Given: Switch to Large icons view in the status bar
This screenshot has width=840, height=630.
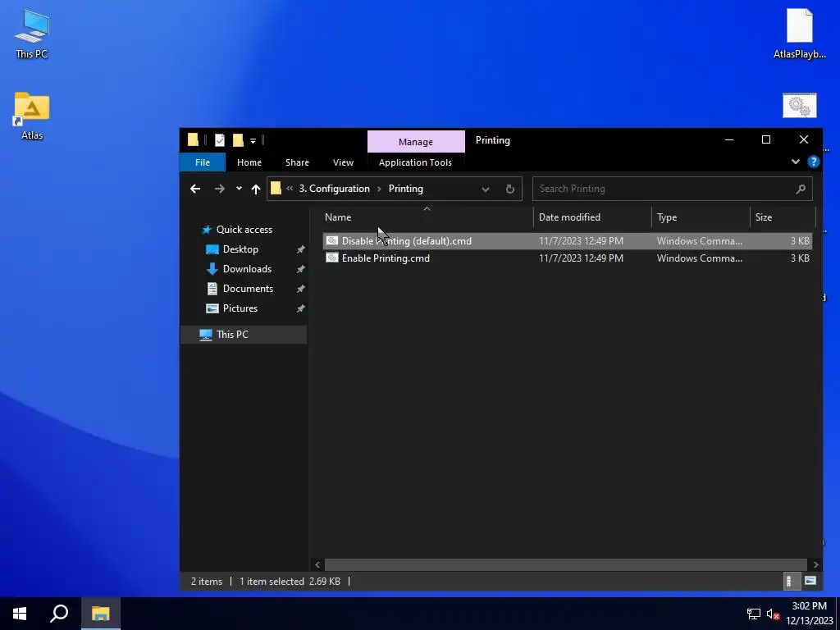Looking at the screenshot, I should (810, 582).
